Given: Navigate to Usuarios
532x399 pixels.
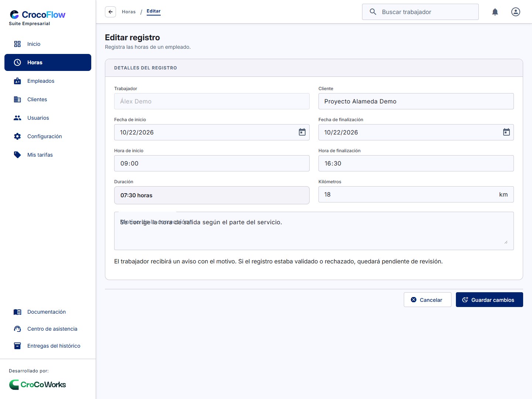Looking at the screenshot, I should click(48, 118).
